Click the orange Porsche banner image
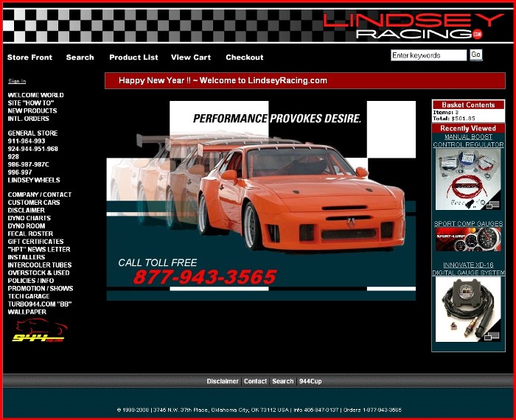The image size is (516, 420). click(x=261, y=200)
